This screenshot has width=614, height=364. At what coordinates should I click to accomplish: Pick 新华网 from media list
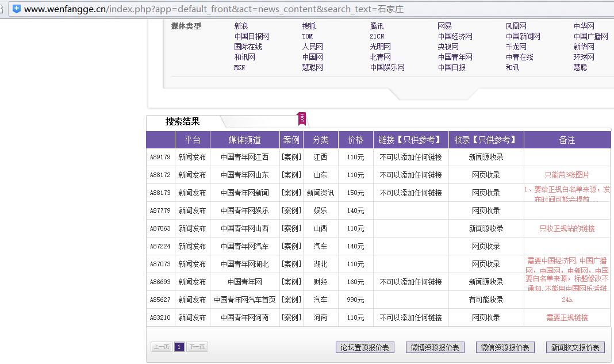coord(584,47)
